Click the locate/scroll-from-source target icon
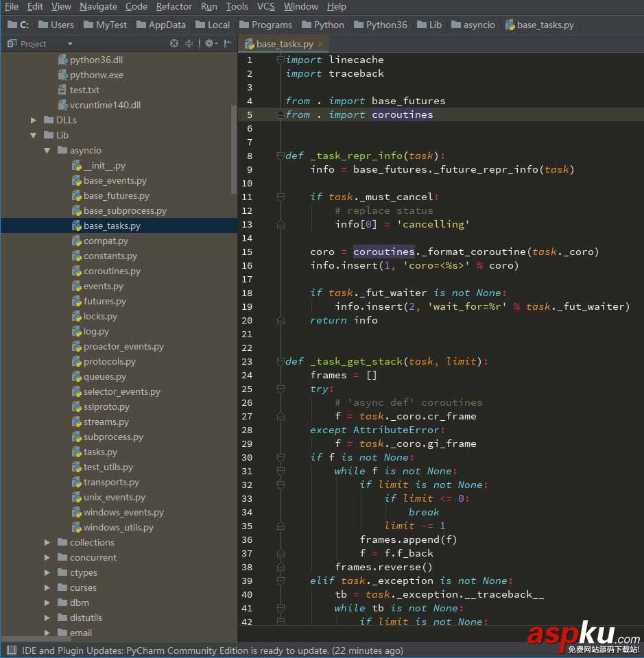The image size is (644, 658). [x=174, y=43]
